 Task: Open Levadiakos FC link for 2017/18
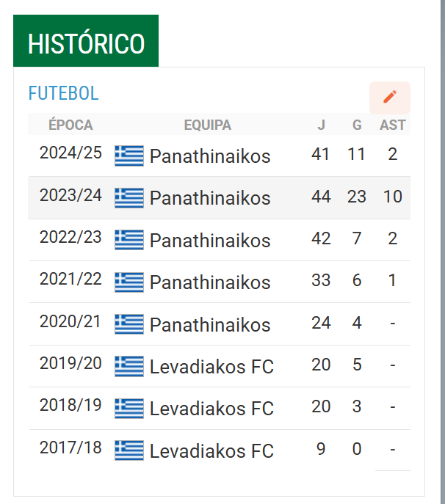coord(211,450)
